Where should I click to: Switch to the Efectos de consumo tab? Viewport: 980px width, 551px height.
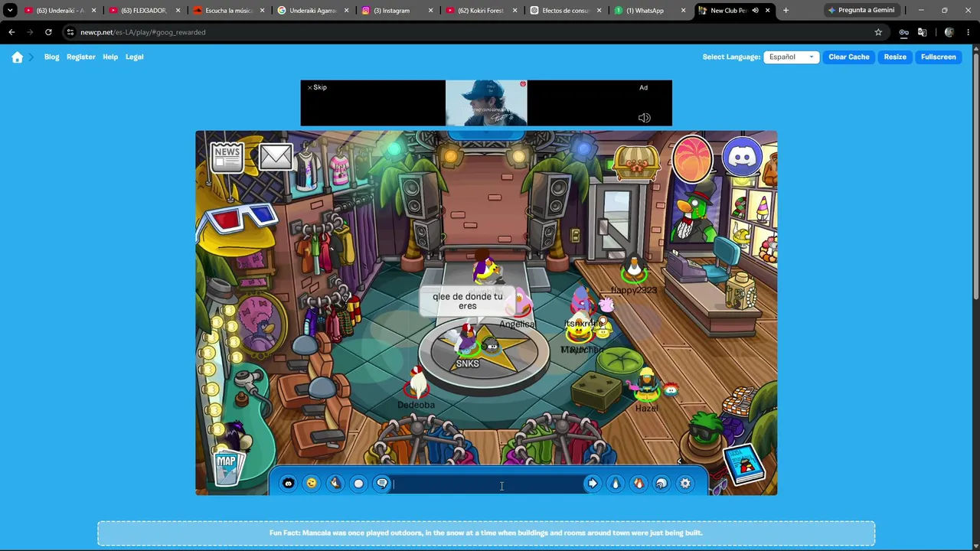[565, 11]
